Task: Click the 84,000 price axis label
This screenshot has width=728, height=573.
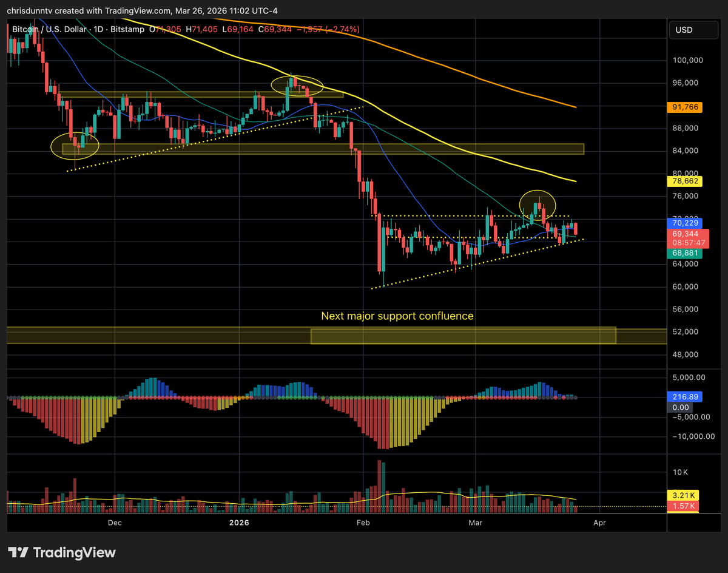Action: (686, 151)
